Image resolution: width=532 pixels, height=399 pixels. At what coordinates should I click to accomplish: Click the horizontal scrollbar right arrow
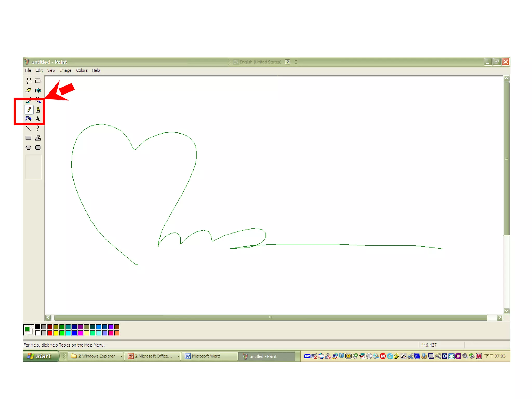pos(500,317)
